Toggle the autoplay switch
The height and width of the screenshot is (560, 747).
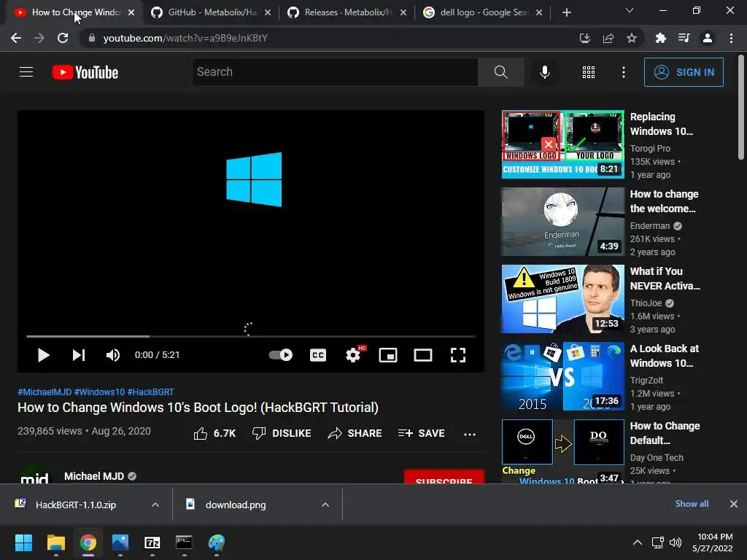[x=281, y=355]
